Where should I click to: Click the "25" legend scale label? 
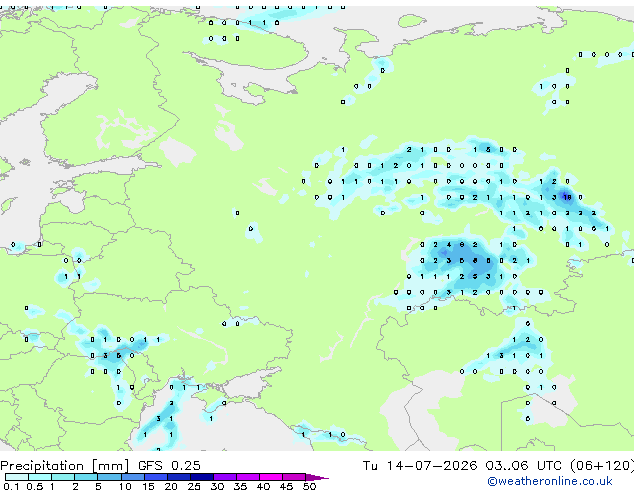(194, 486)
